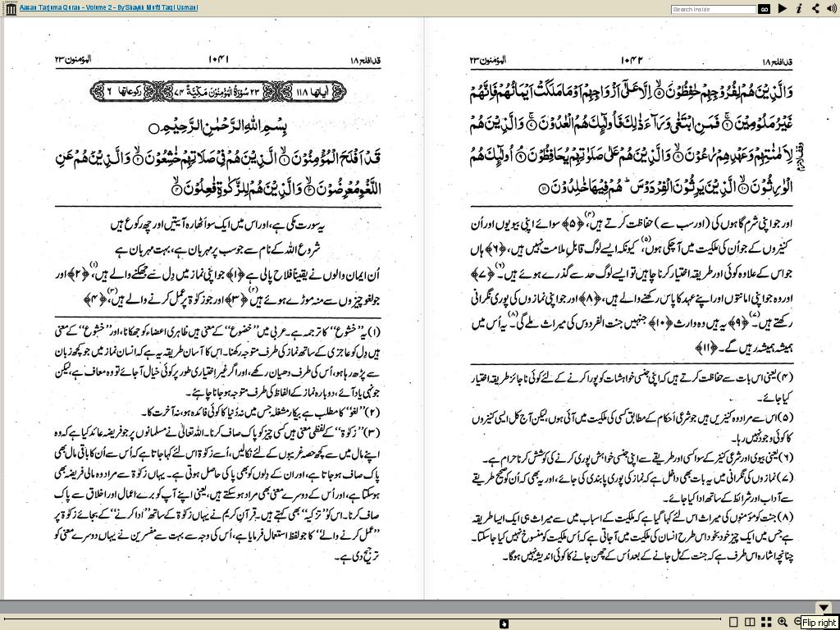Screen dimensions: 840x630
Task: Start page autoplay with play icon
Action: click(x=782, y=8)
